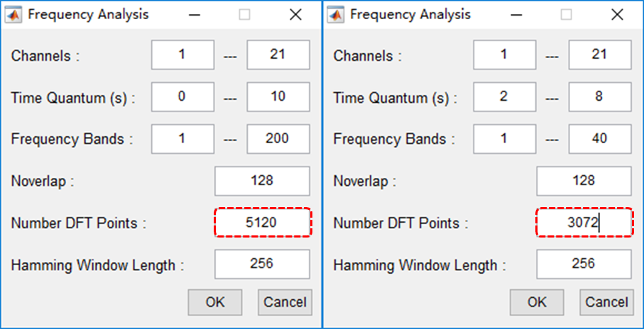The width and height of the screenshot is (644, 329).
Task: Focus right dialog Number DFT Points field (3072)
Action: coord(584,223)
